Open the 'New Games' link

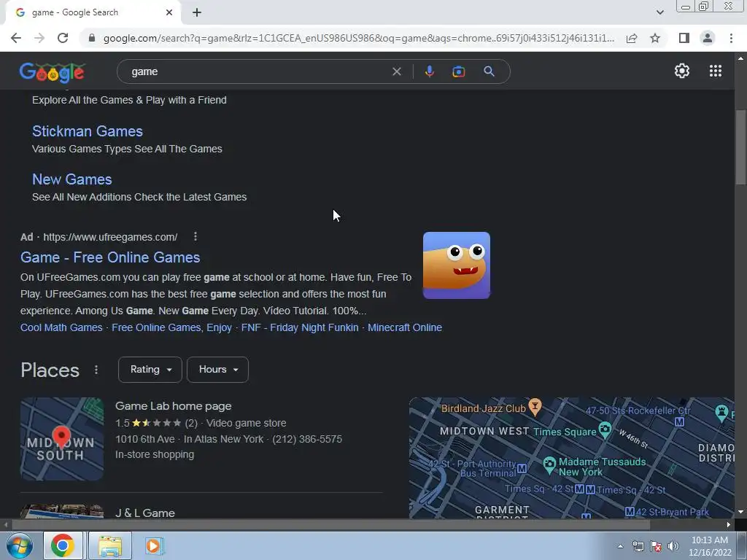click(x=72, y=179)
